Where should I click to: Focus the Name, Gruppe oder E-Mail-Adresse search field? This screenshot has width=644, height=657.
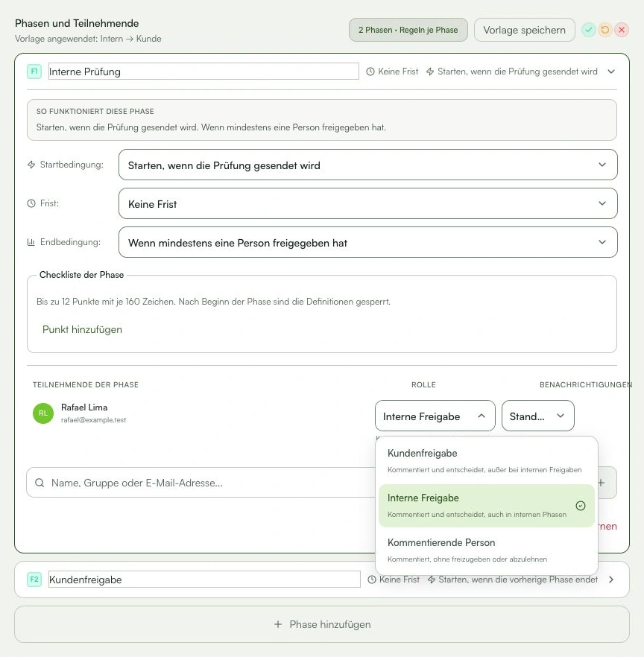coord(201,483)
